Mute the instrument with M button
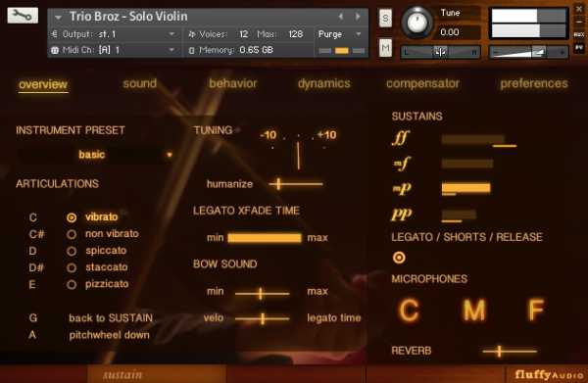Screen dimensions: 588x383 click(385, 48)
